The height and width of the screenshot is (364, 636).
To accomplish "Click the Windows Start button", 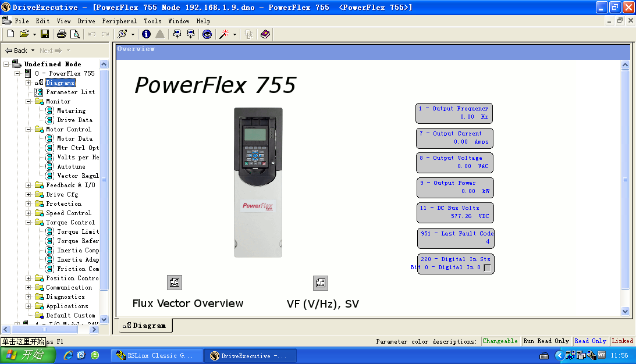I will coord(26,355).
